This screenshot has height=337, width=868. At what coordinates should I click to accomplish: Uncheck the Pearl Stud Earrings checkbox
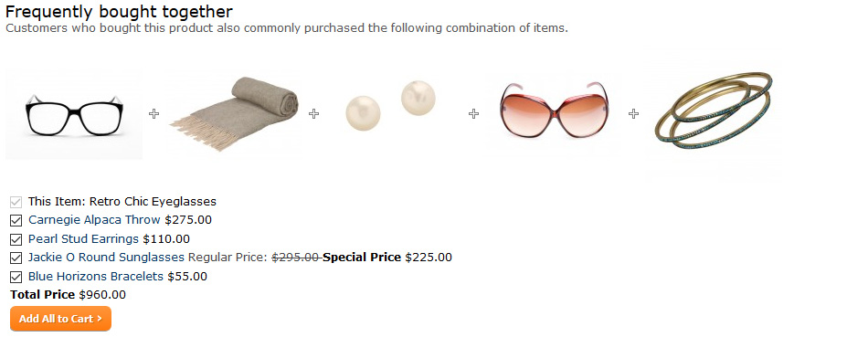(16, 239)
